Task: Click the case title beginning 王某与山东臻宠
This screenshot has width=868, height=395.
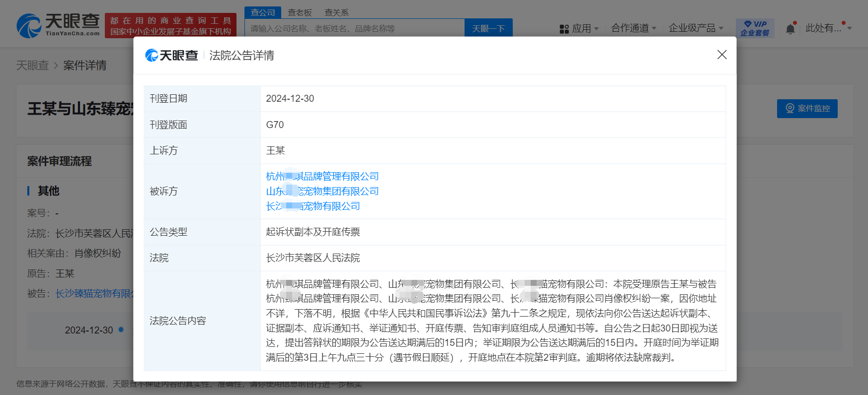Action: tap(80, 109)
